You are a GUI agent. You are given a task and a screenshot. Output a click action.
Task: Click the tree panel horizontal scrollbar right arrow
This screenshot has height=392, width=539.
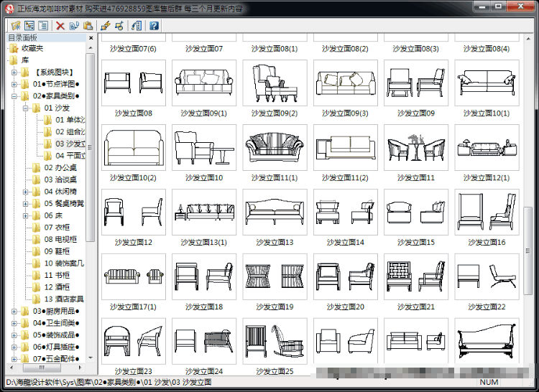pos(80,368)
